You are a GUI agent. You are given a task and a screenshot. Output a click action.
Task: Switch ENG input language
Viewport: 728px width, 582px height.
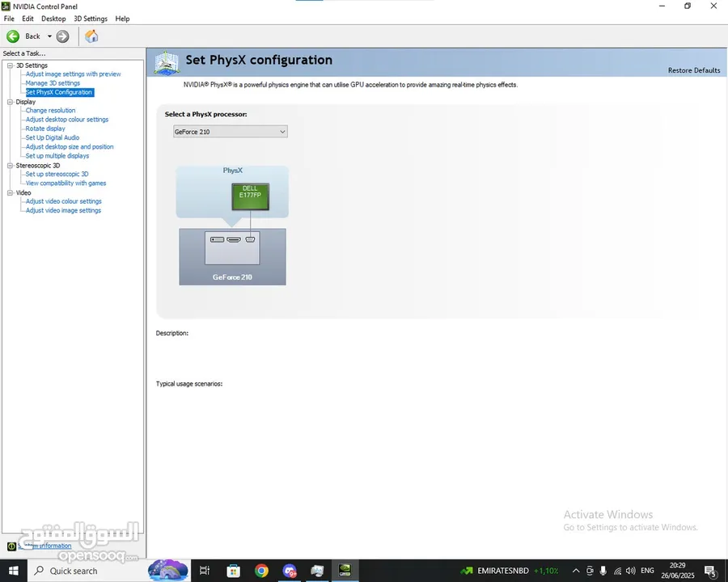coord(647,571)
